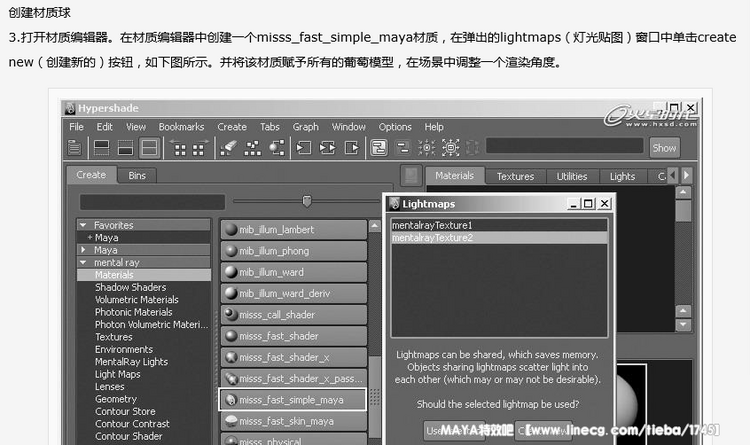
Task: Toggle the Create bar icon on toolbar
Action: (x=75, y=147)
